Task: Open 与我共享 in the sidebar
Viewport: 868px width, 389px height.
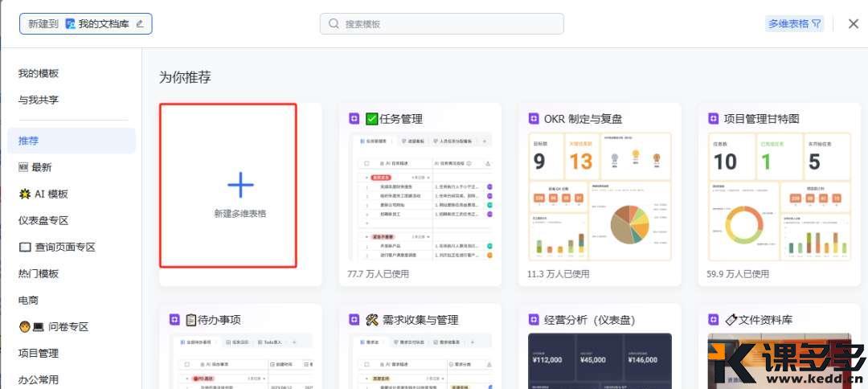Action: (39, 100)
